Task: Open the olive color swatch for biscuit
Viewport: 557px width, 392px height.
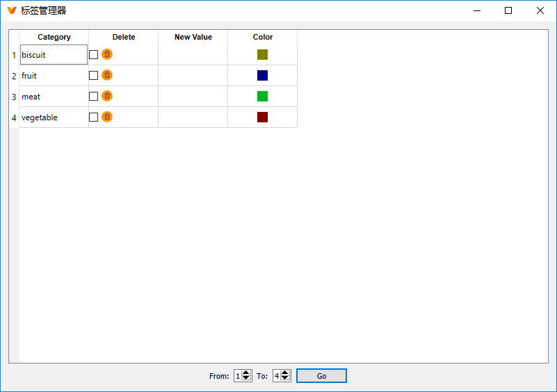Action: (x=262, y=55)
